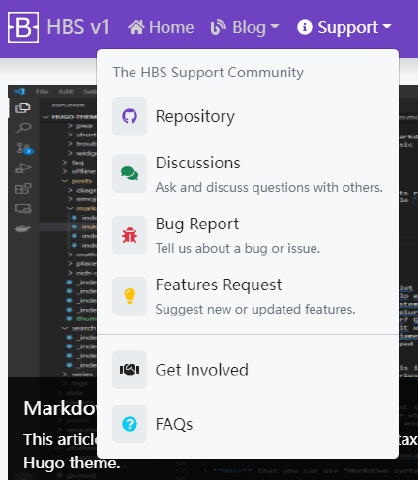Open the Discussions menu entry
The image size is (418, 480).
click(x=248, y=174)
